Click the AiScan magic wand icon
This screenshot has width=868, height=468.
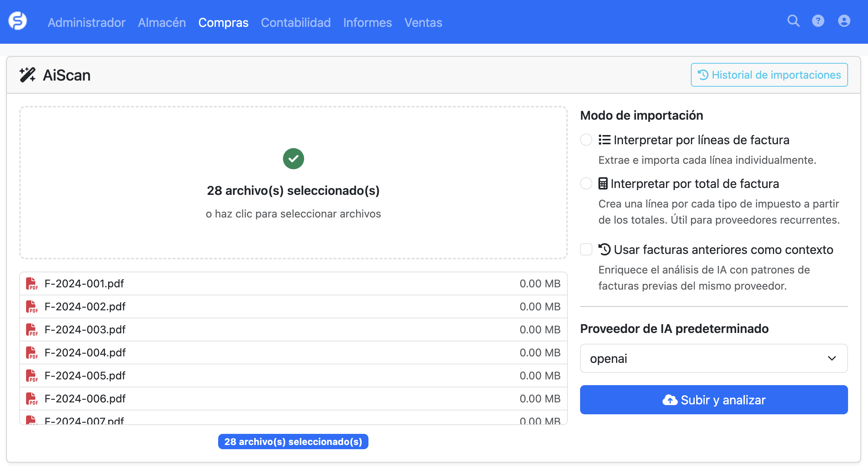[28, 75]
